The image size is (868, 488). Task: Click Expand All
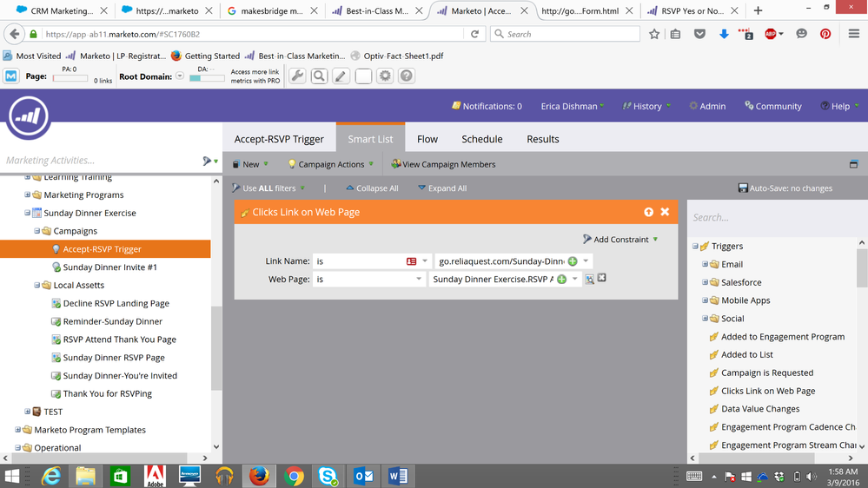[442, 188]
